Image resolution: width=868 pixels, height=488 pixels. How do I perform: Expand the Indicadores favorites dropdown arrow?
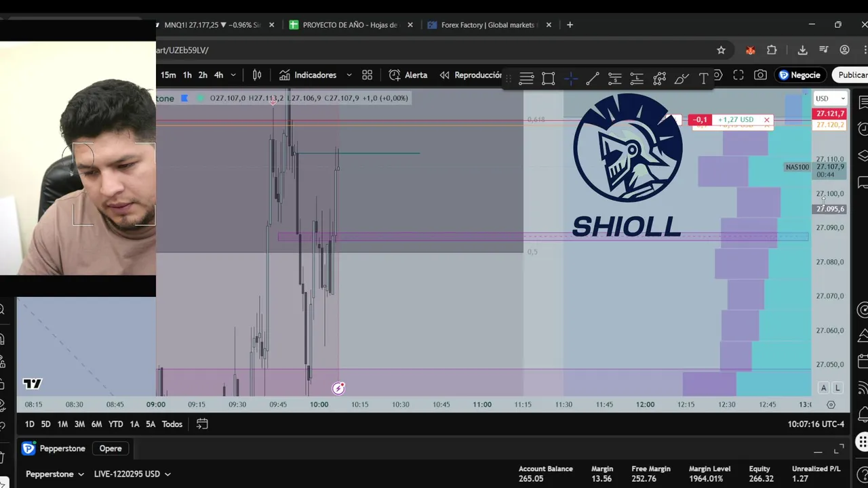click(349, 75)
